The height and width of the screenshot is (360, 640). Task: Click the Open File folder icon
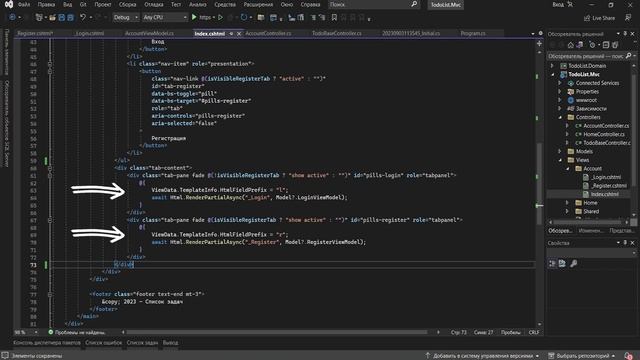(52, 18)
